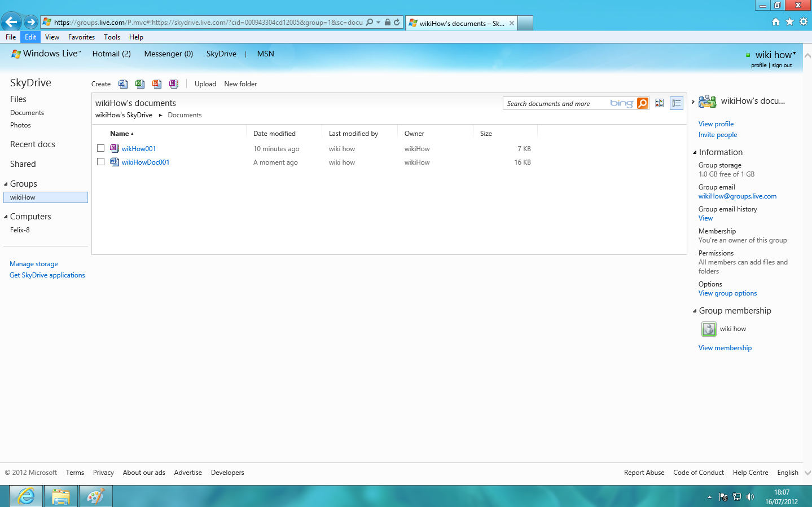Switch to thumbnails view

[x=659, y=103]
